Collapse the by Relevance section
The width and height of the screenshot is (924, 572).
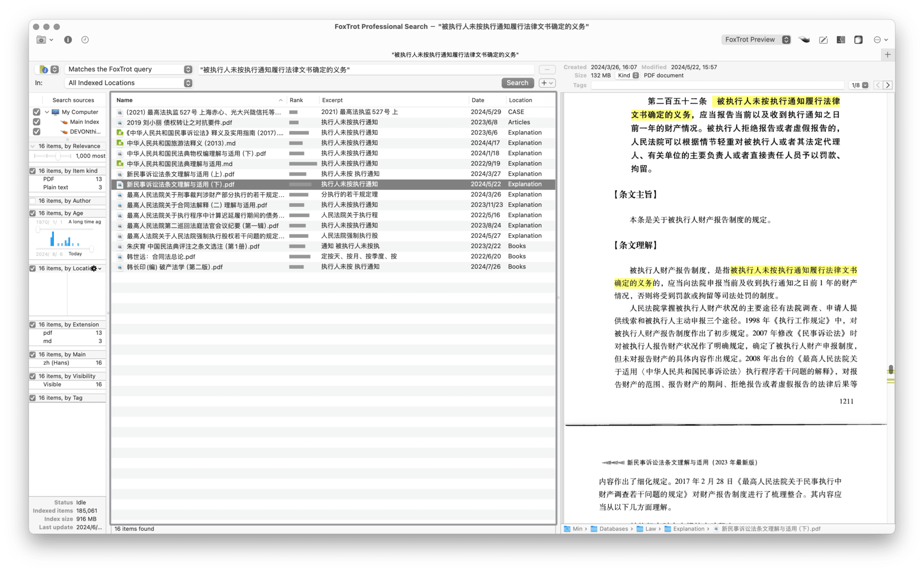[x=33, y=146]
